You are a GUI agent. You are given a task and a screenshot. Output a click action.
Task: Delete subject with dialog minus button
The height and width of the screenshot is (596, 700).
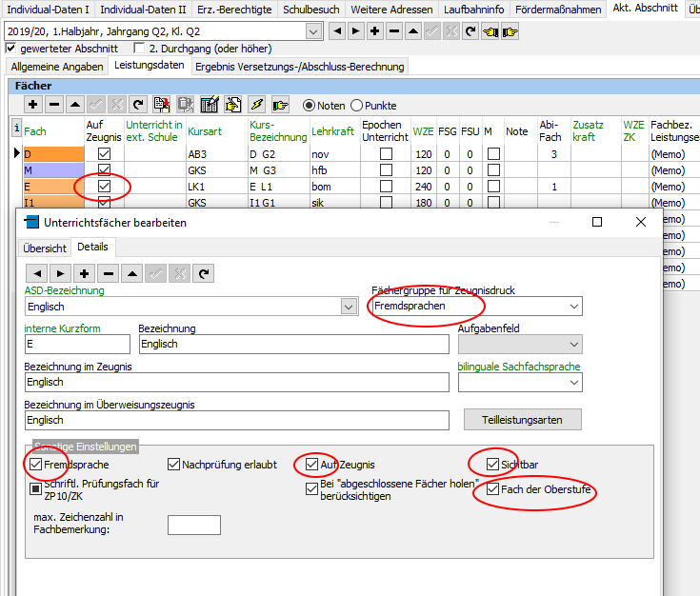(109, 273)
